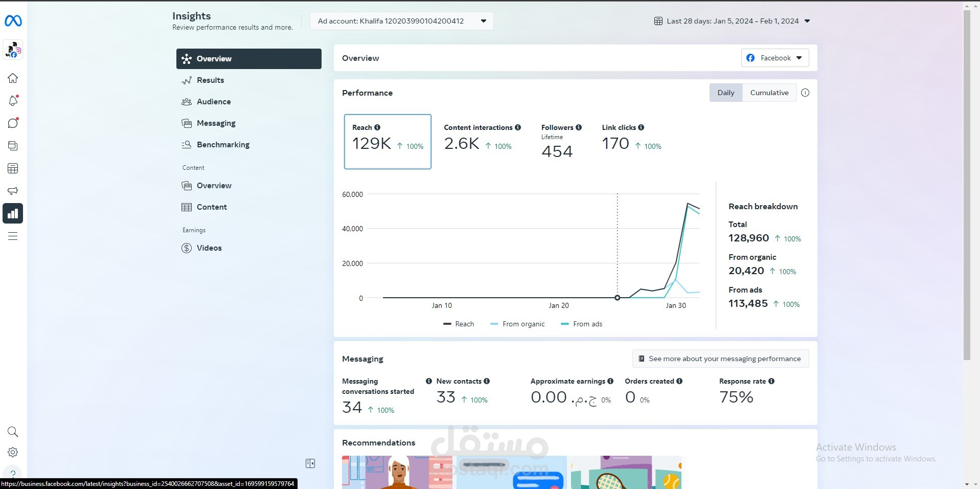Click the date range calendar icon
The width and height of the screenshot is (980, 489).
(658, 21)
